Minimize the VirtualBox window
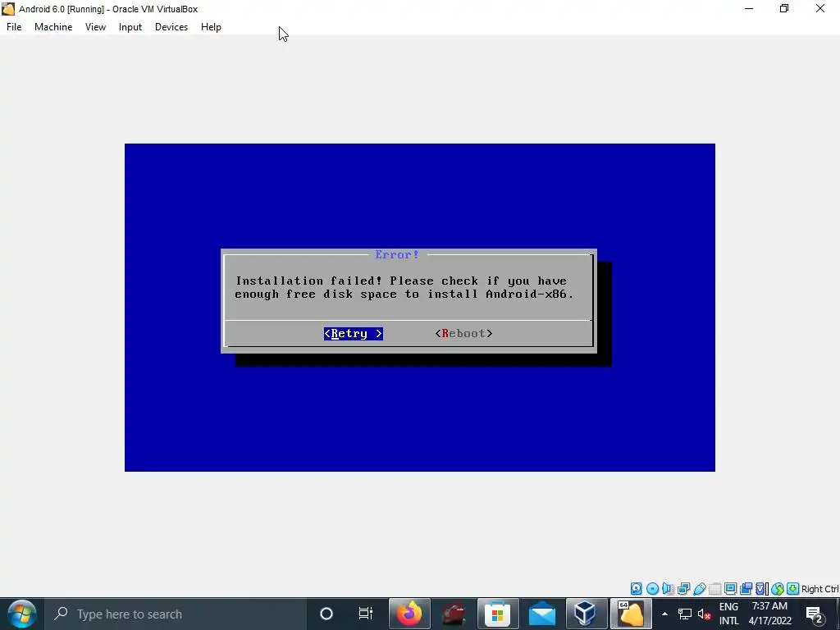The image size is (840, 630). pos(749,8)
